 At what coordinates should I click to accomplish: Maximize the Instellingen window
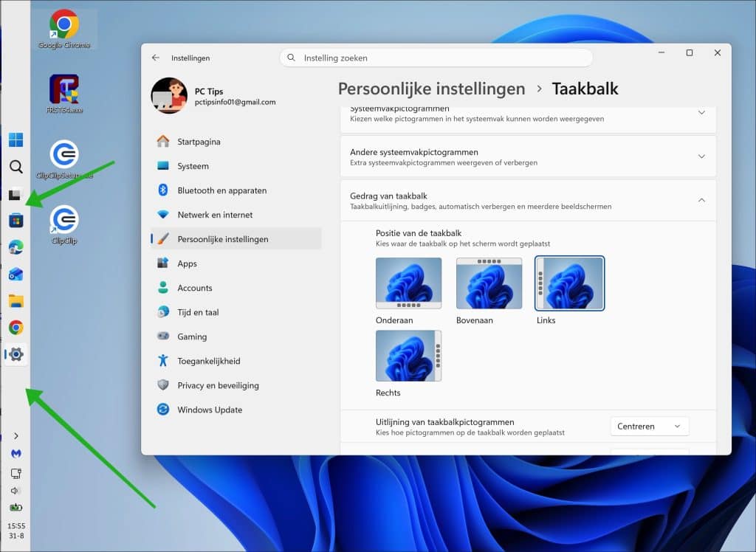coord(690,52)
